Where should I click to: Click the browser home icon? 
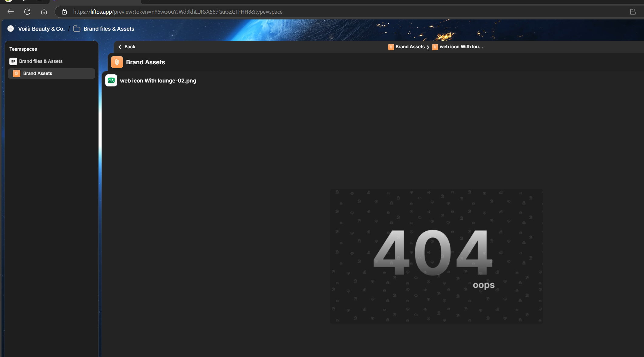tap(44, 12)
